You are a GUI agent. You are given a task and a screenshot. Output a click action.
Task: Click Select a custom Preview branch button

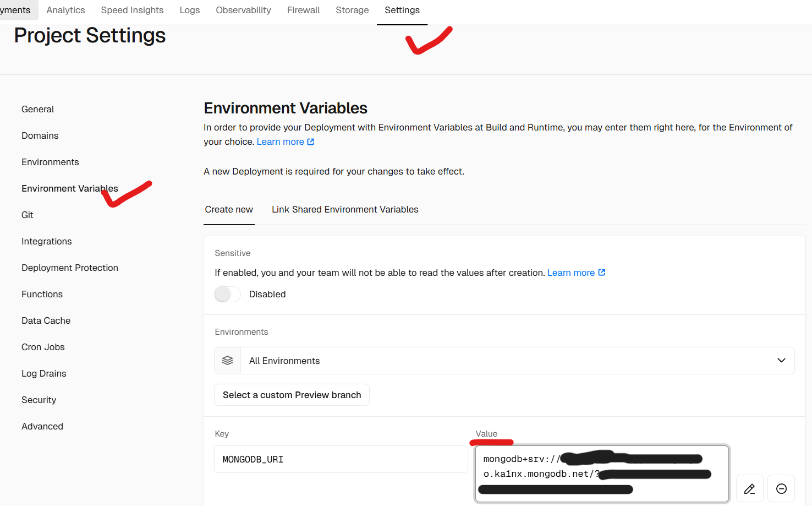pyautogui.click(x=292, y=395)
